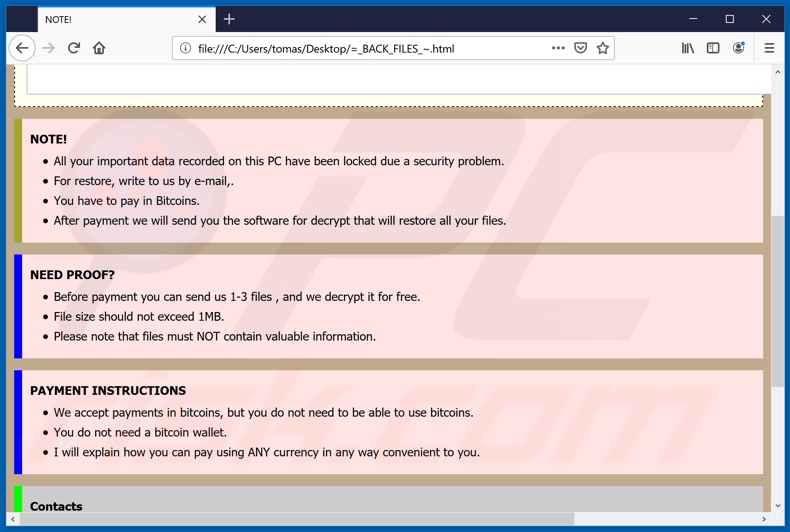This screenshot has height=532, width=790.
Task: Click 'File size should not exceed 1MB.'
Action: pyautogui.click(x=139, y=316)
